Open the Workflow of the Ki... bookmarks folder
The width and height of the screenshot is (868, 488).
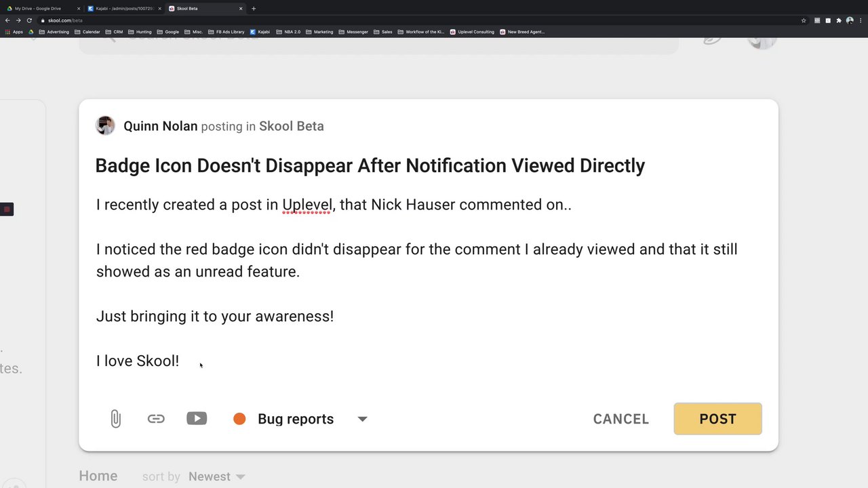coord(421,32)
